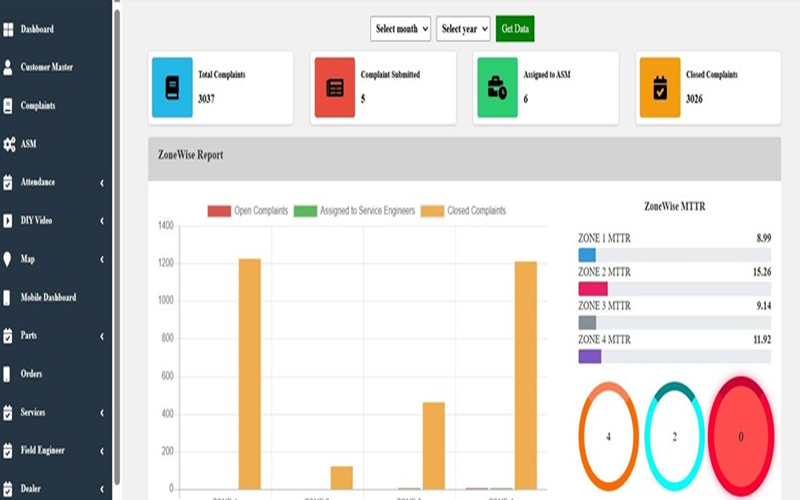This screenshot has height=500, width=800.
Task: Toggle Closed Complaints legend series
Action: [x=463, y=211]
